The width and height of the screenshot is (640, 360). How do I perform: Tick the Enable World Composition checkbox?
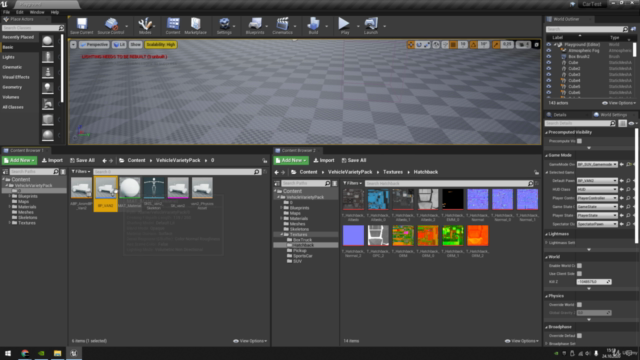click(579, 266)
